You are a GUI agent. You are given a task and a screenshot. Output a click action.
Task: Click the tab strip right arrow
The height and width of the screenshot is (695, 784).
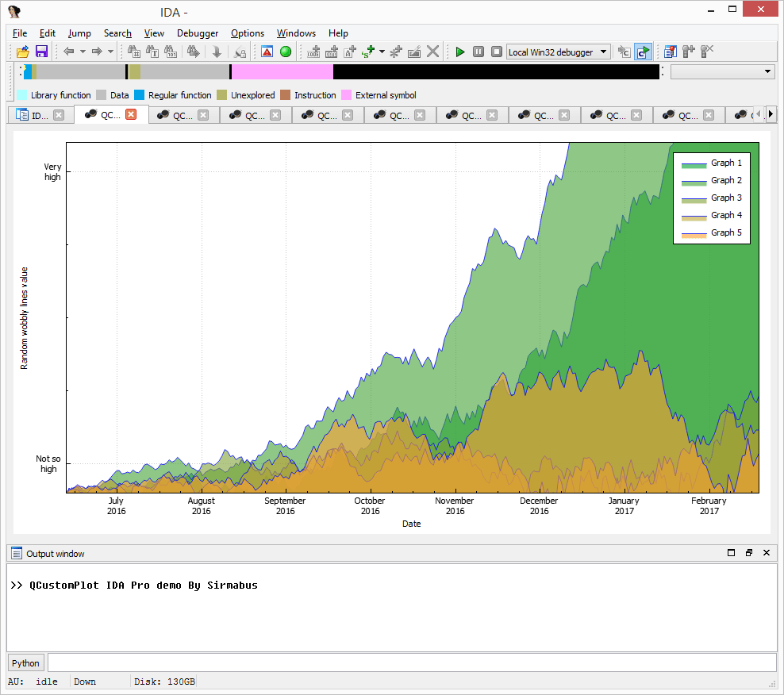(771, 114)
